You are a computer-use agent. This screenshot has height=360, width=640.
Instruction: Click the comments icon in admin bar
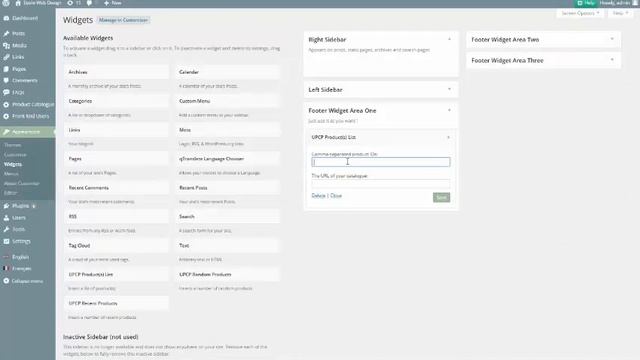[89, 3]
